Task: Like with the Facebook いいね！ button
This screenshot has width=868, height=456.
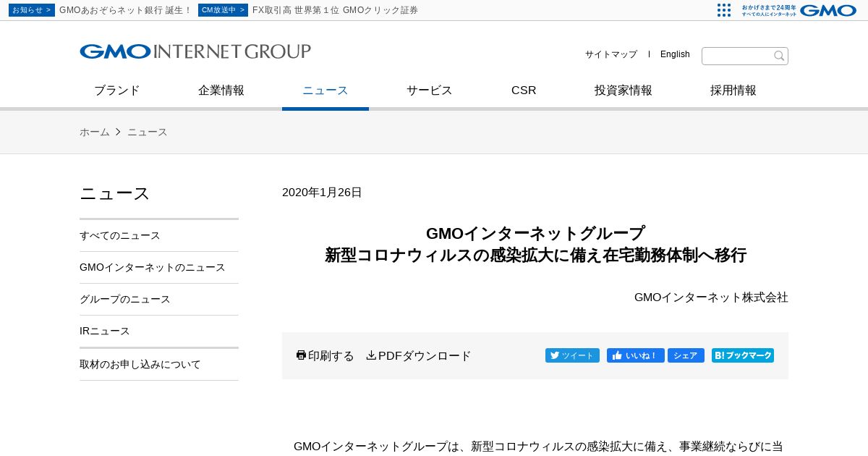Action: pyautogui.click(x=635, y=355)
